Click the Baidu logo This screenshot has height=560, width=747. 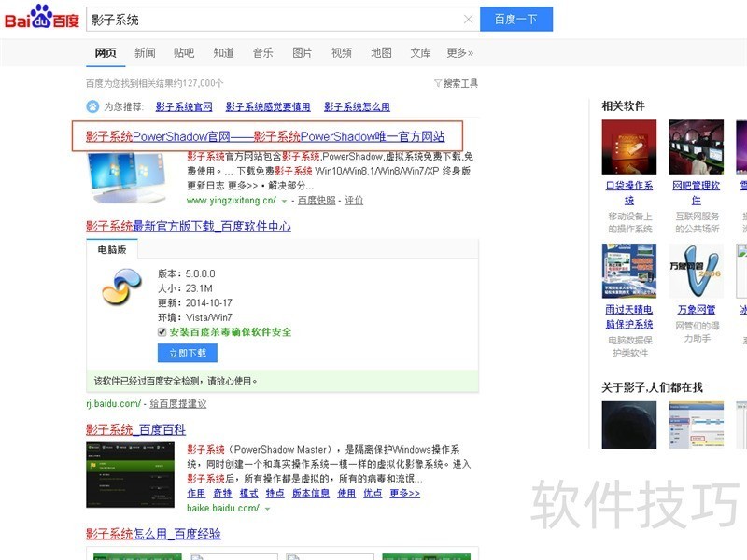42,17
